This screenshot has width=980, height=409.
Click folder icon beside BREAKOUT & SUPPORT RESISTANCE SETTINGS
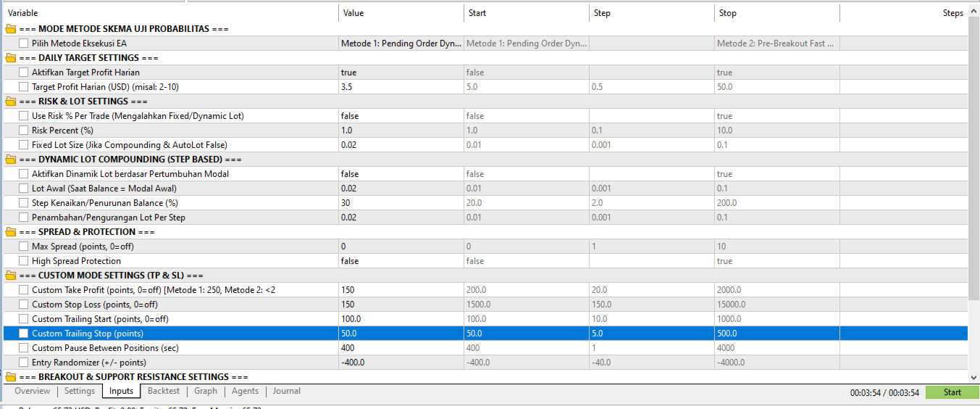[x=10, y=377]
